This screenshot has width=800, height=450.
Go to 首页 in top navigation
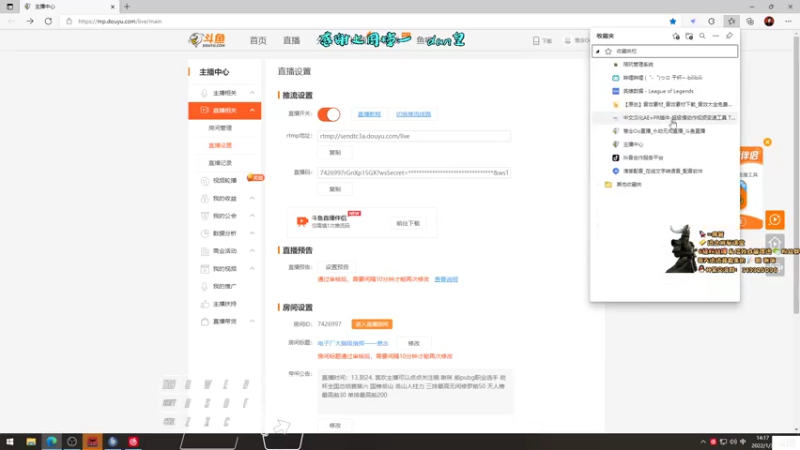pos(258,40)
